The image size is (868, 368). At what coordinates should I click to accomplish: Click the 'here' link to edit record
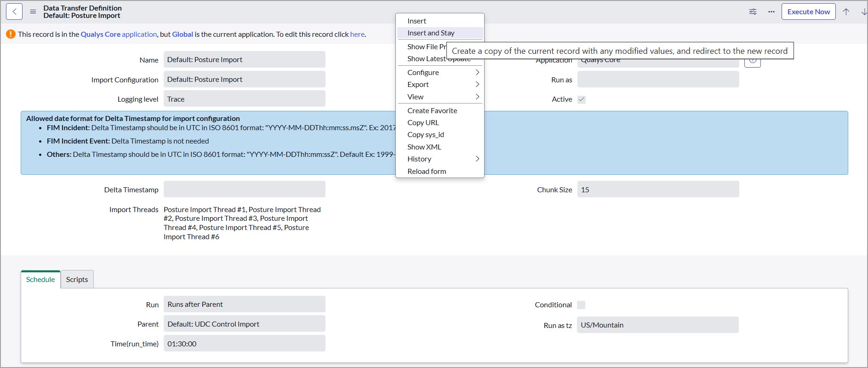click(357, 34)
